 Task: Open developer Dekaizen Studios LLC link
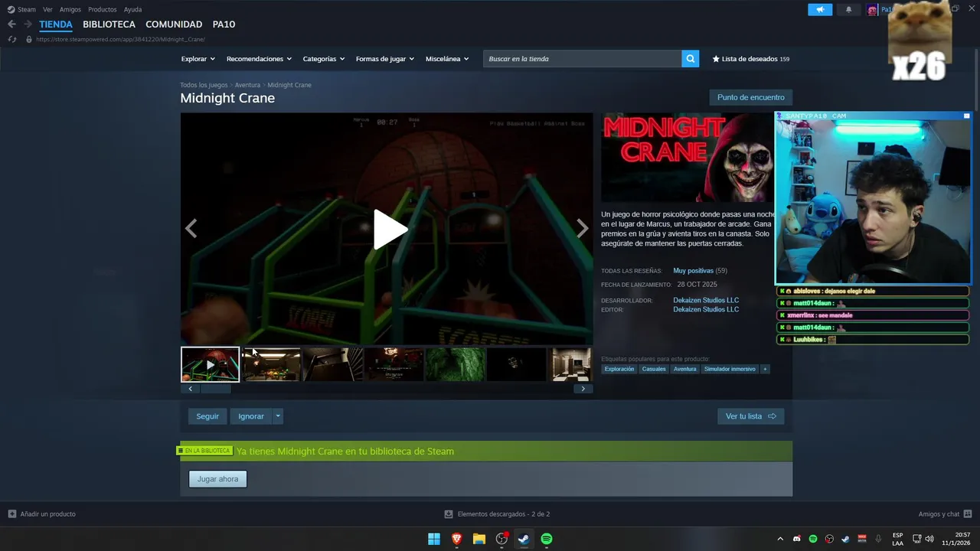[x=706, y=300]
